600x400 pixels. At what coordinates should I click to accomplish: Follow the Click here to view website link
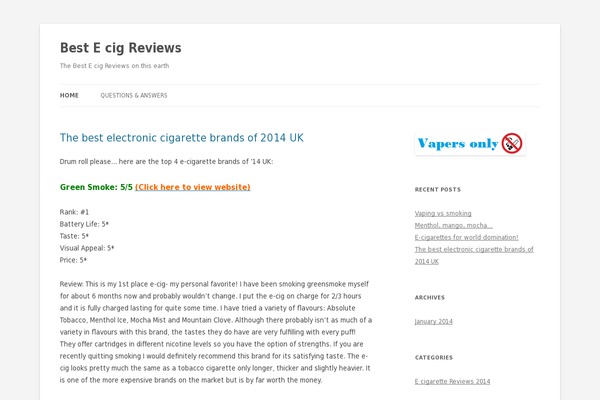(x=193, y=187)
